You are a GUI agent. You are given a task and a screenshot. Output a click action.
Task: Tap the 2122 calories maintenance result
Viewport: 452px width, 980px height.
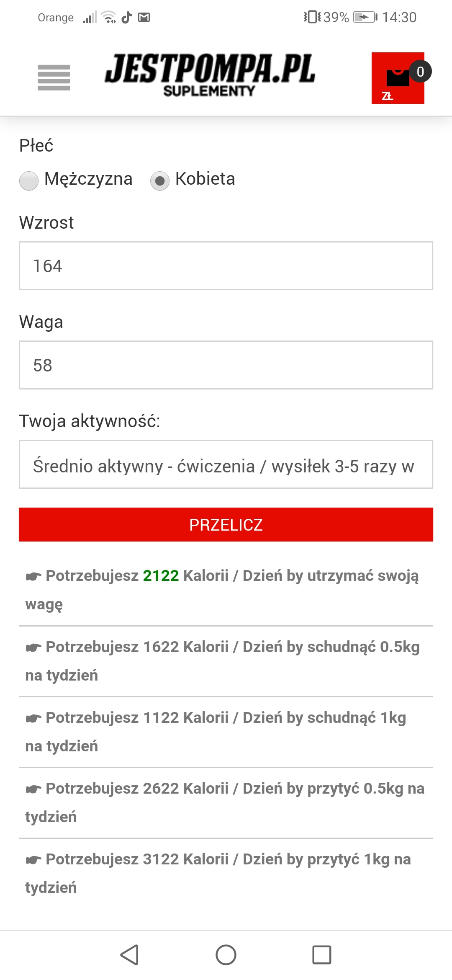[x=161, y=576]
